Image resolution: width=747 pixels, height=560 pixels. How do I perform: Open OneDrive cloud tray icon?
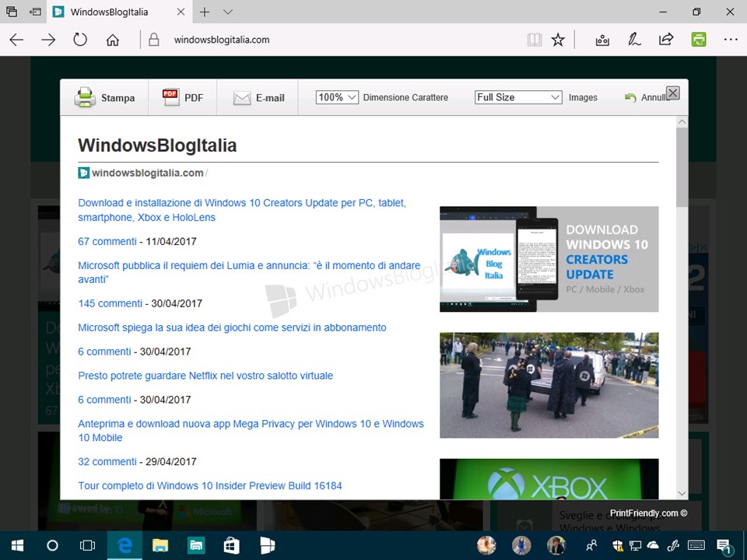[653, 545]
